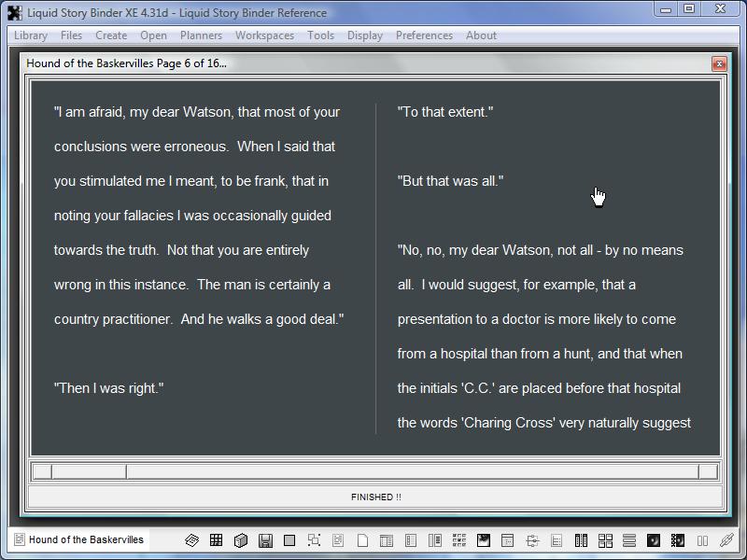747x560 pixels.
Task: Click the chain link icon at far right
Action: pyautogui.click(x=726, y=540)
